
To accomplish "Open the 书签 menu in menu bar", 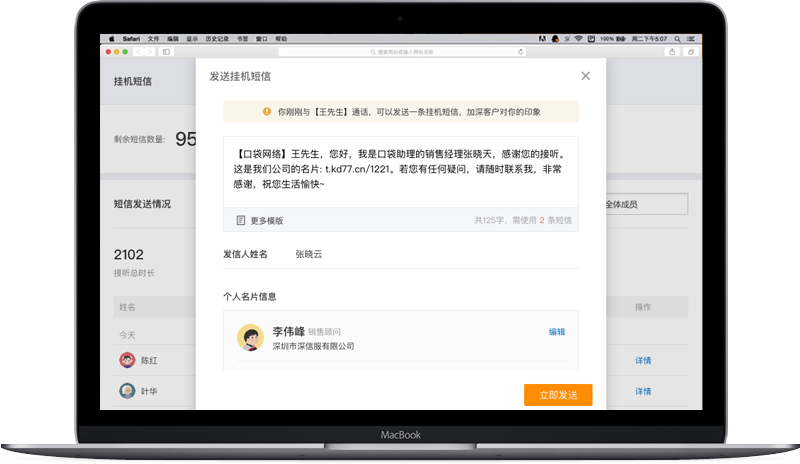I will click(239, 38).
